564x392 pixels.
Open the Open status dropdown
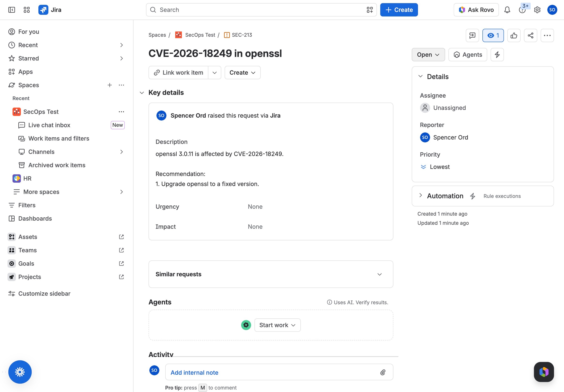[428, 55]
